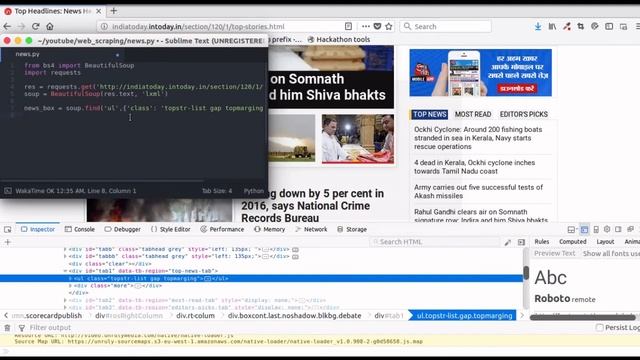
Task: Click the Firefox Search box
Action: click(x=446, y=27)
